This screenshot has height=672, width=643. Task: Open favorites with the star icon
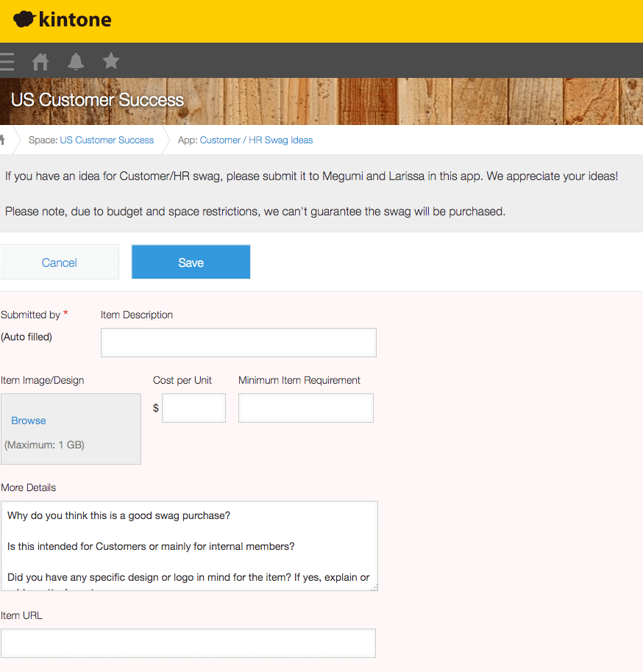111,60
